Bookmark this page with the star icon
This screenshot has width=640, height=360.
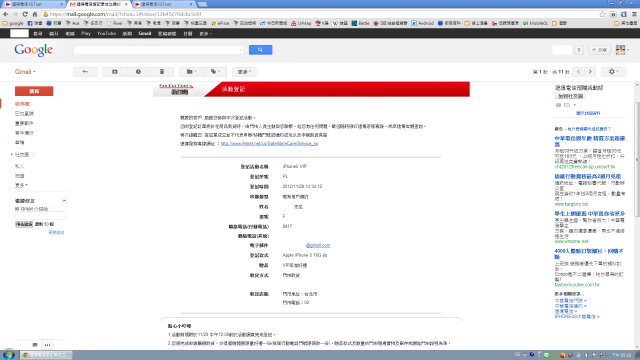point(602,14)
